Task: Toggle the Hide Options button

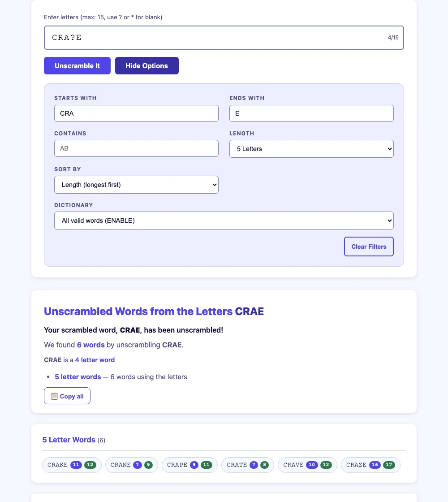Action: point(147,65)
